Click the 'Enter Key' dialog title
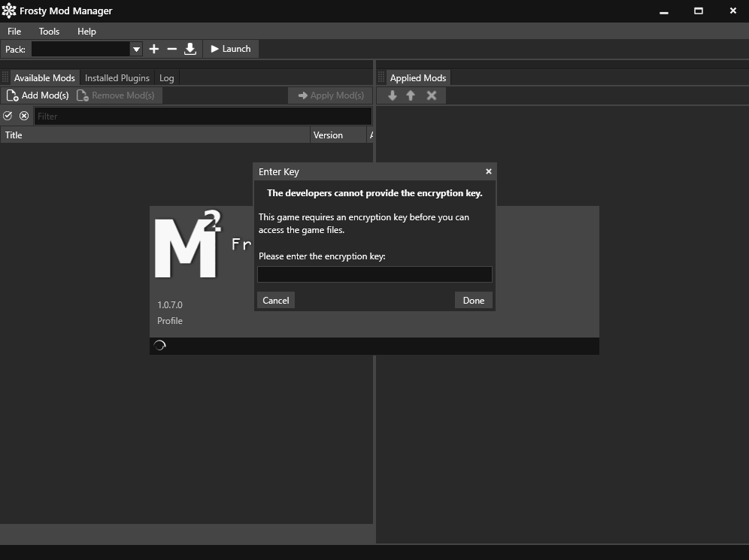Image resolution: width=749 pixels, height=560 pixels. [278, 172]
